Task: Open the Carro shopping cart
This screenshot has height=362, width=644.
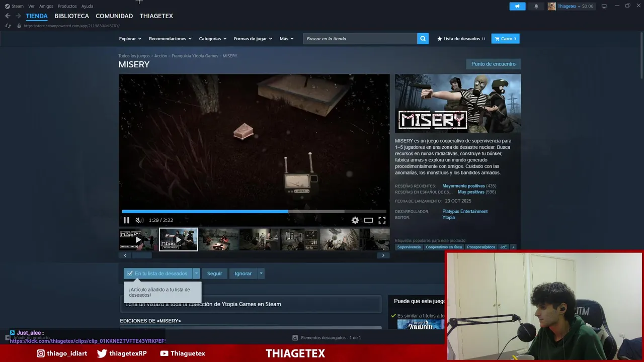Action: coord(505,39)
